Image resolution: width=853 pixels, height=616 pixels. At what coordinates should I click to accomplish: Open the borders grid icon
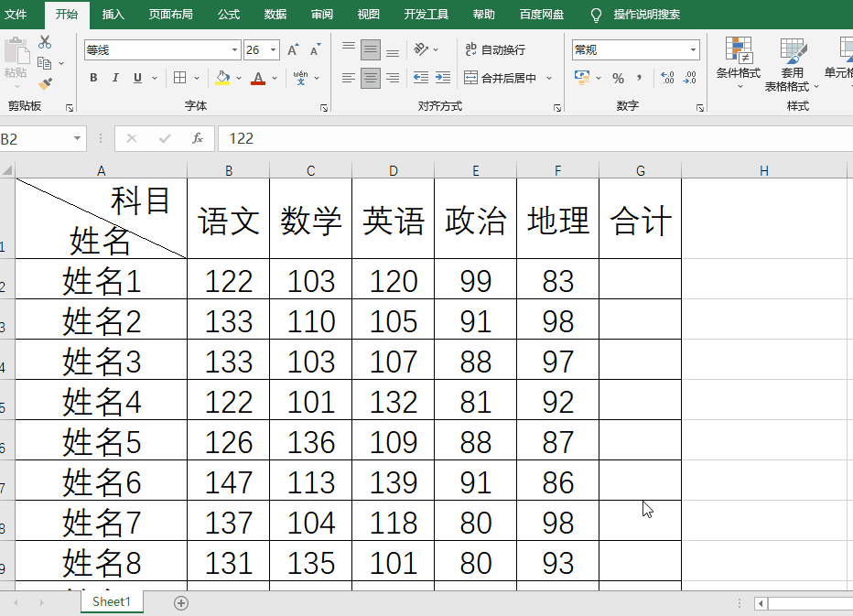click(x=179, y=78)
